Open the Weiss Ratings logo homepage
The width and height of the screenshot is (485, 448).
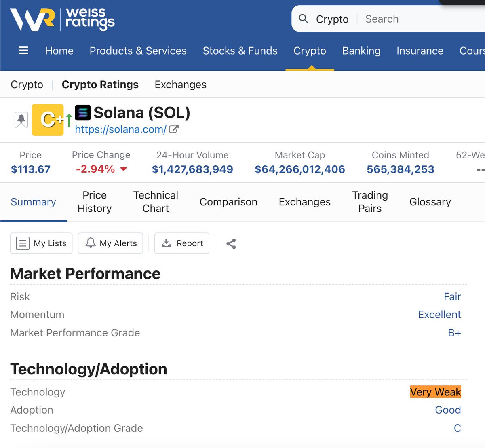point(62,20)
